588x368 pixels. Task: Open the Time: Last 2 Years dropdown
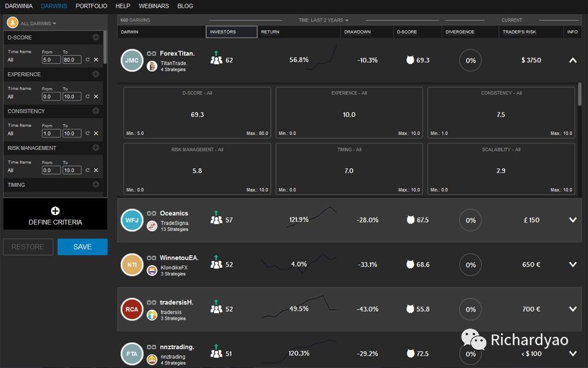click(x=323, y=20)
